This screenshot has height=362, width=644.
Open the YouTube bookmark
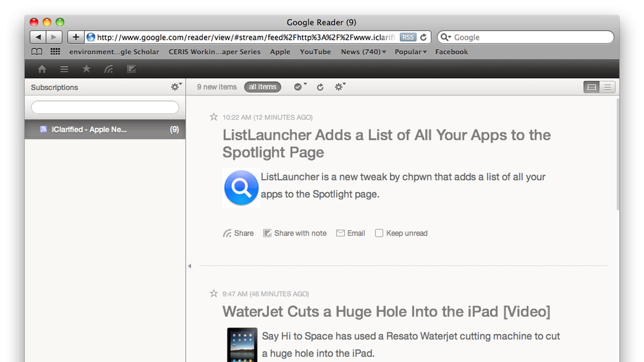(315, 52)
